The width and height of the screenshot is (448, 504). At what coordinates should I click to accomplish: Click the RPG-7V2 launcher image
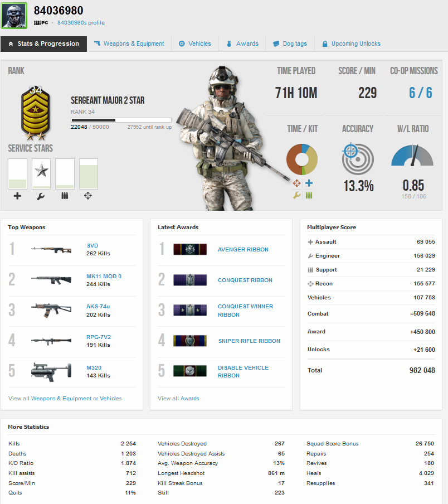click(51, 341)
